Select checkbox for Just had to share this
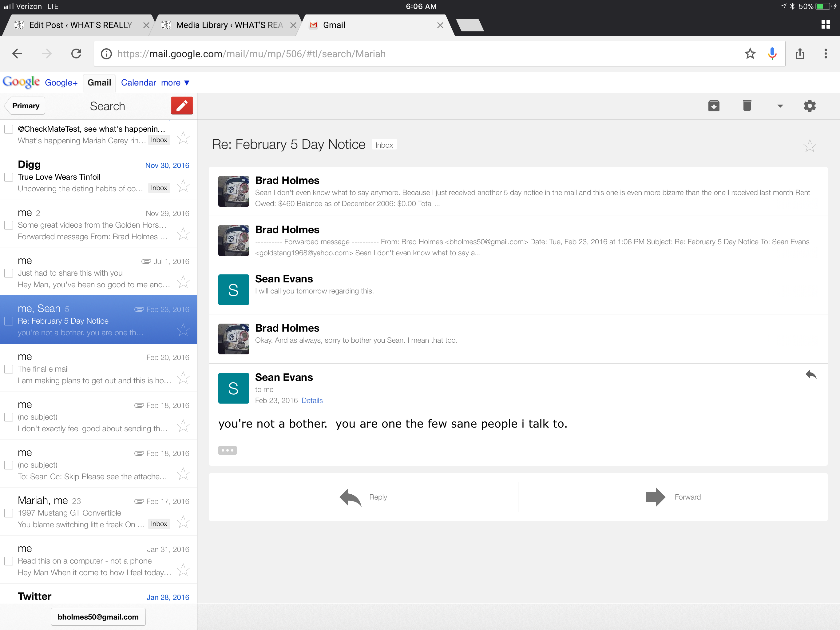840x630 pixels. coord(8,273)
